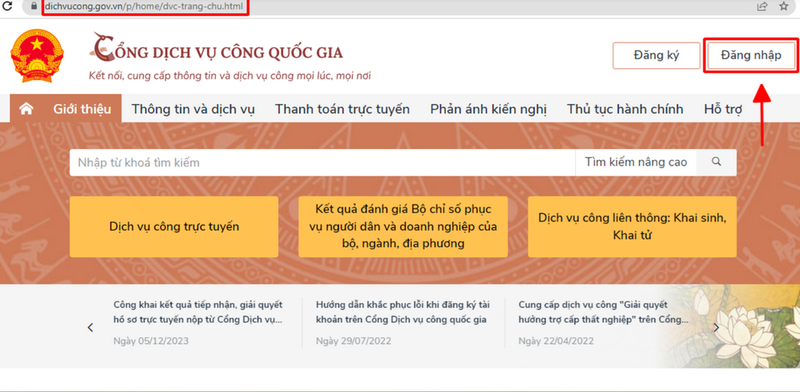Show previous news with left chevron

(x=90, y=328)
